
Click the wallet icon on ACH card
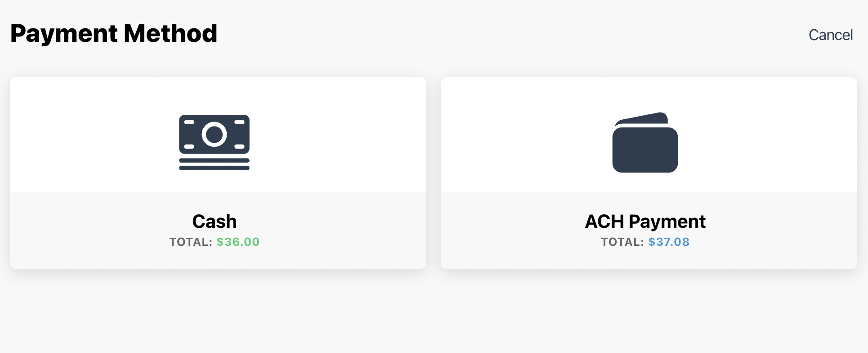pyautogui.click(x=644, y=143)
